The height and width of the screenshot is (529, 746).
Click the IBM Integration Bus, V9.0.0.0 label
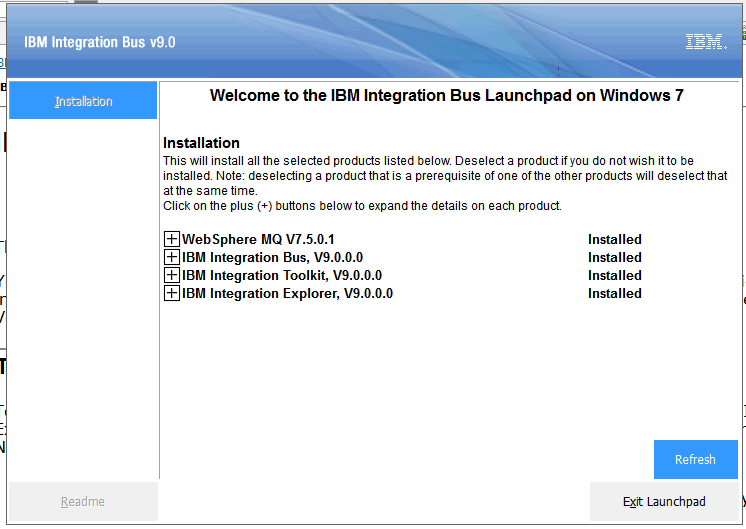coord(273,257)
